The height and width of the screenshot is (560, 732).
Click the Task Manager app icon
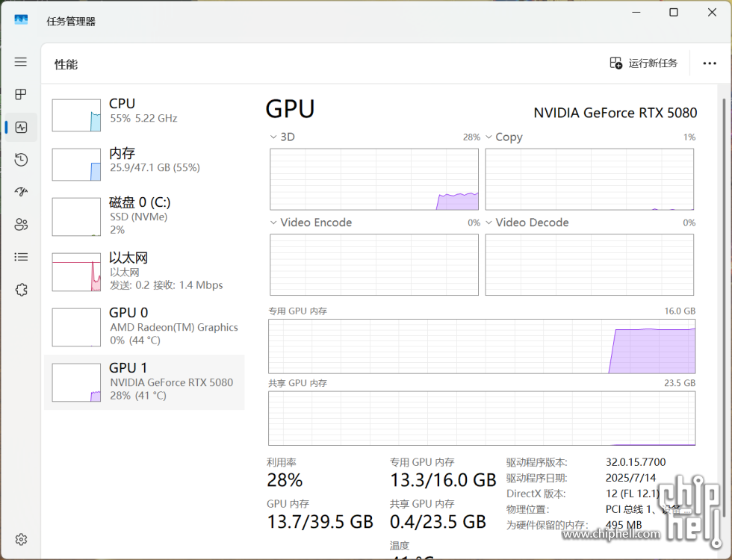pyautogui.click(x=21, y=19)
